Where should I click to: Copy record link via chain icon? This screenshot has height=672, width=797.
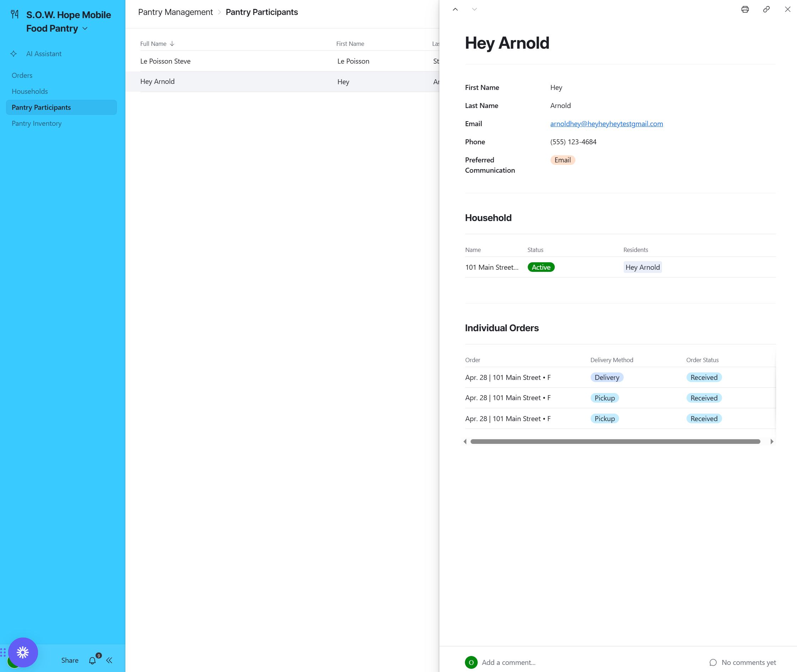(x=766, y=9)
